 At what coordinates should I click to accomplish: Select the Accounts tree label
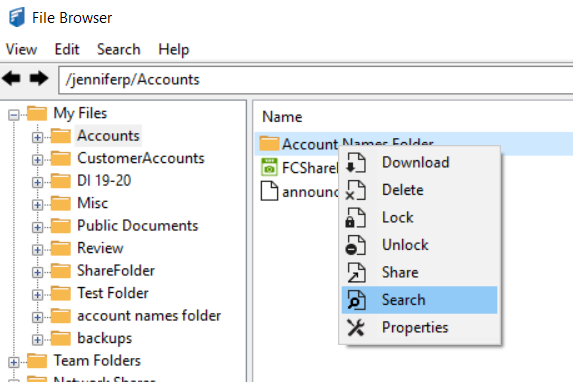click(108, 136)
